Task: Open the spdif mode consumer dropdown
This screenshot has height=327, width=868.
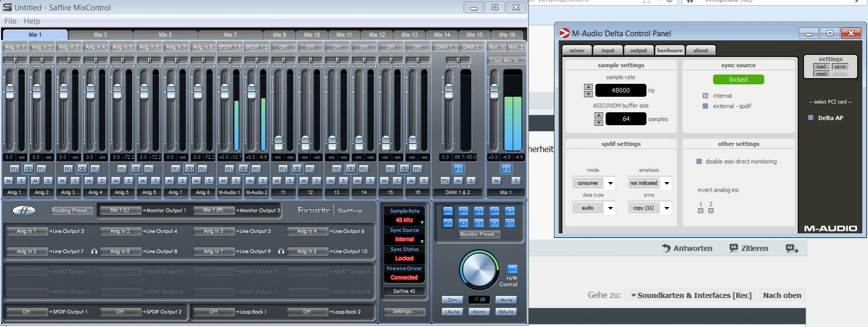Action: point(610,183)
